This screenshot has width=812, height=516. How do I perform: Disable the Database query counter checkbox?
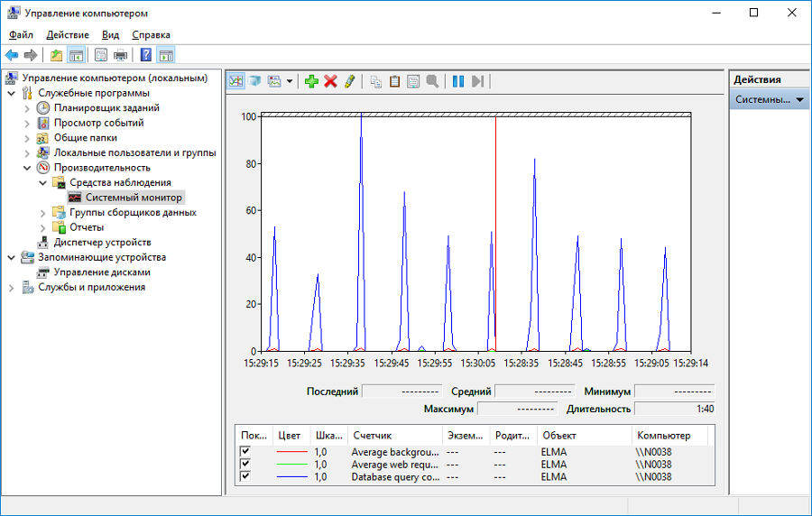click(x=245, y=476)
